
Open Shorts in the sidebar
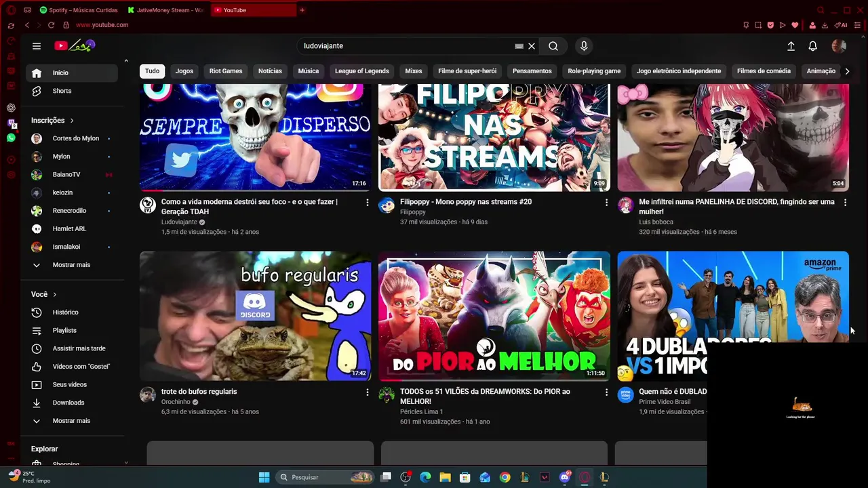[72, 91]
